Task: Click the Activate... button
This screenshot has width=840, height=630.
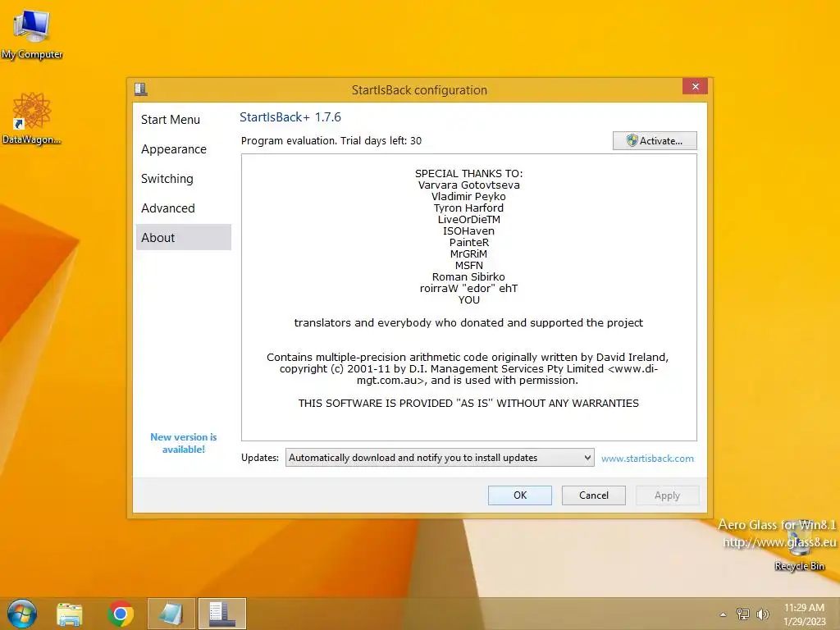Action: click(x=655, y=140)
